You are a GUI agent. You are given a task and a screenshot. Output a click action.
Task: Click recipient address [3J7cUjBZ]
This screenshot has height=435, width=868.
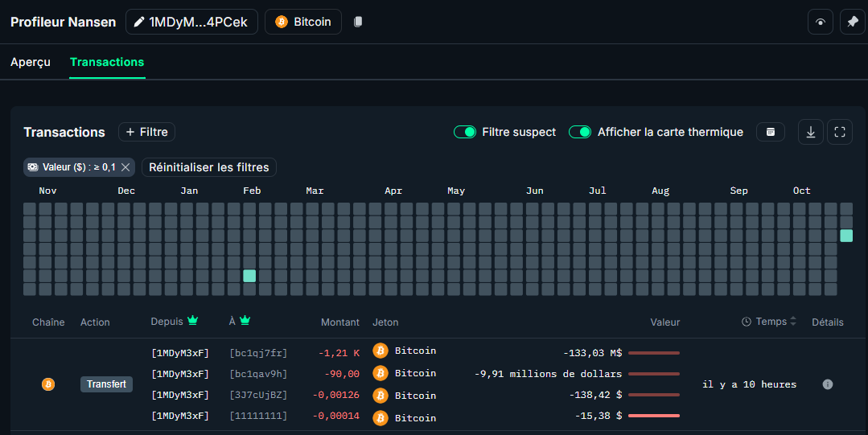[258, 395]
